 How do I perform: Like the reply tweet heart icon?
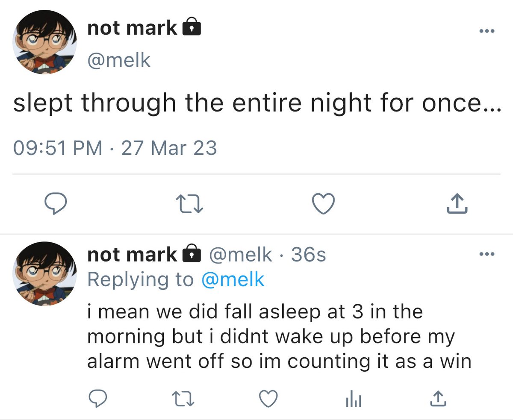pyautogui.click(x=269, y=399)
